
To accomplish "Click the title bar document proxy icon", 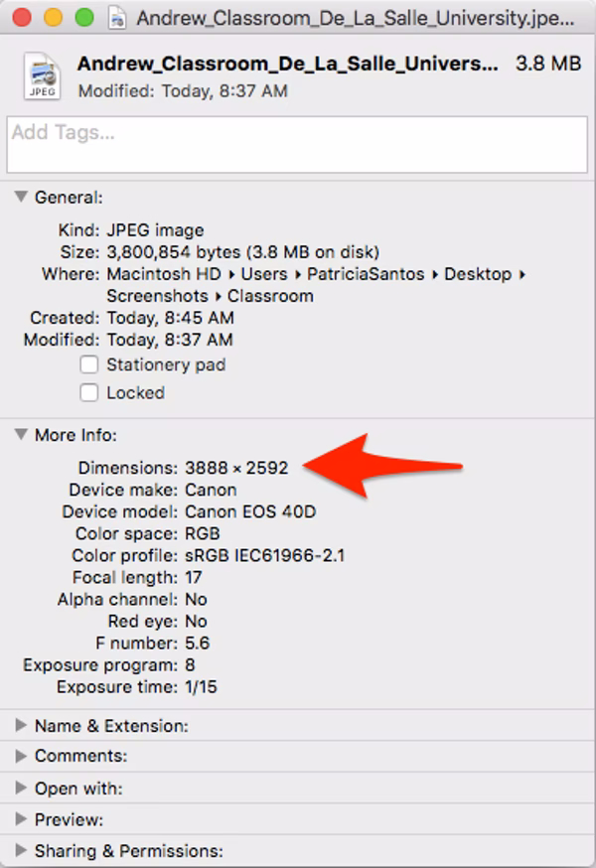I will [x=118, y=18].
